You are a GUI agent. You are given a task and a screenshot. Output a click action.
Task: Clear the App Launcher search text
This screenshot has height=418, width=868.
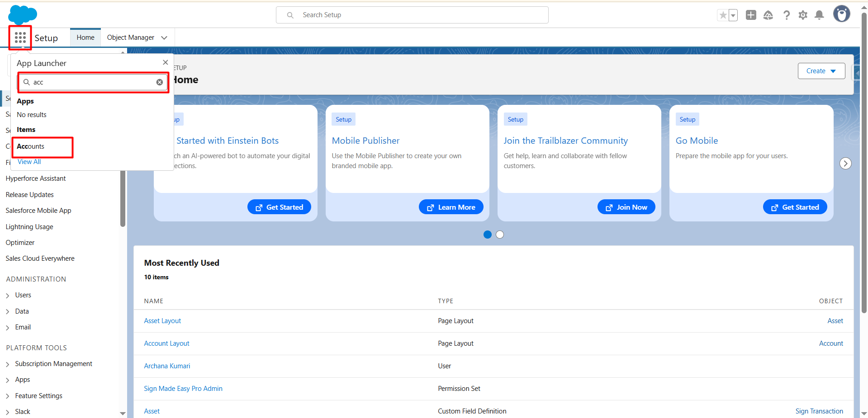160,82
